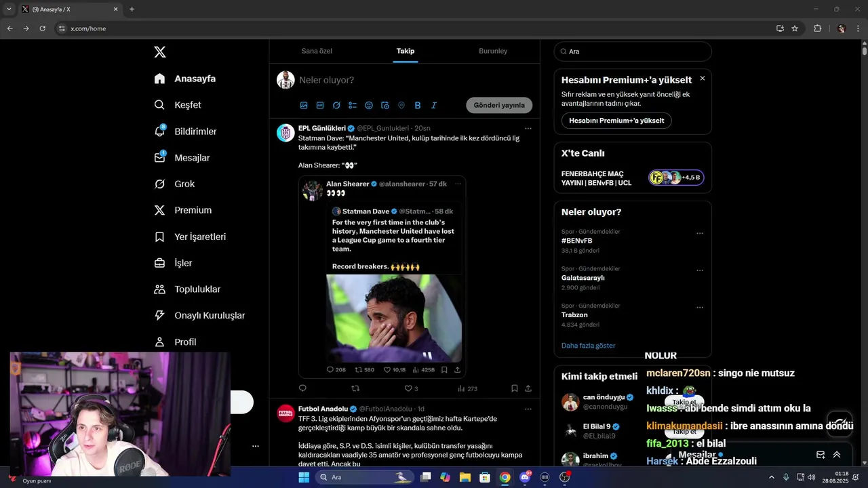Open the Profil page
Screen dimensions: 868x488
175,342
